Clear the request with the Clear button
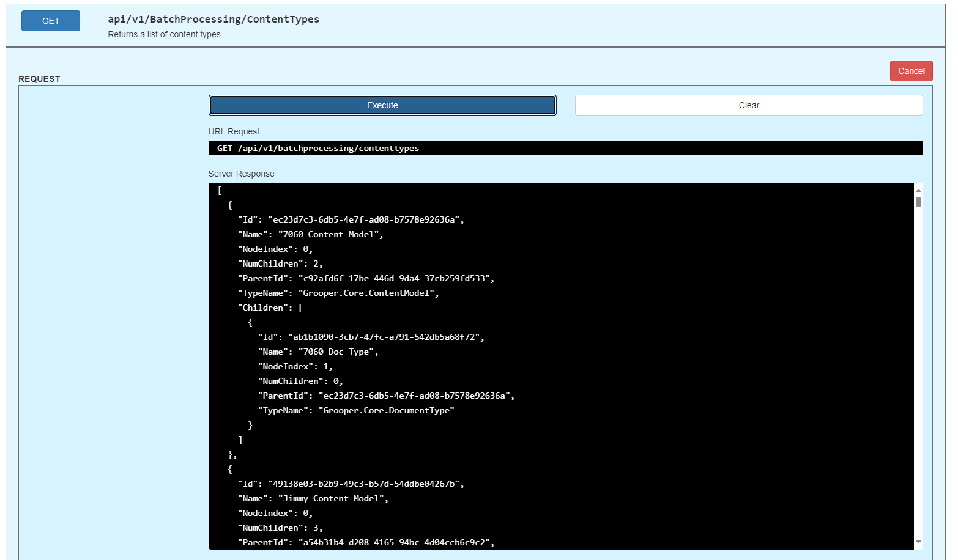The height and width of the screenshot is (560, 958). pos(748,105)
